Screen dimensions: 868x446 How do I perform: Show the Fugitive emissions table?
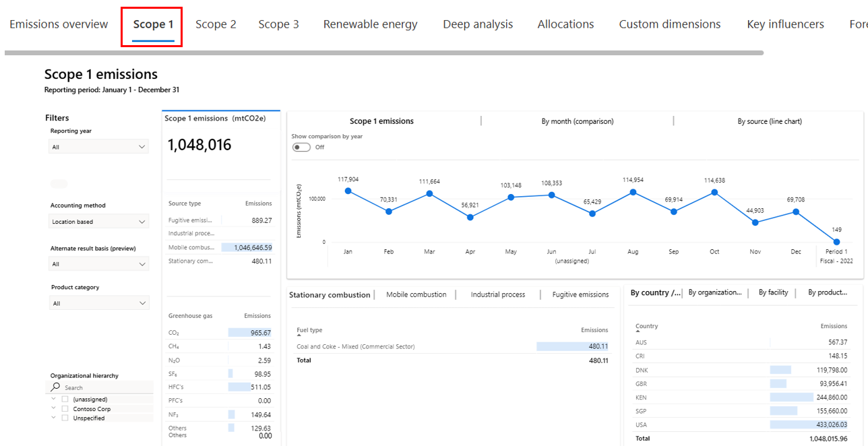click(x=580, y=294)
